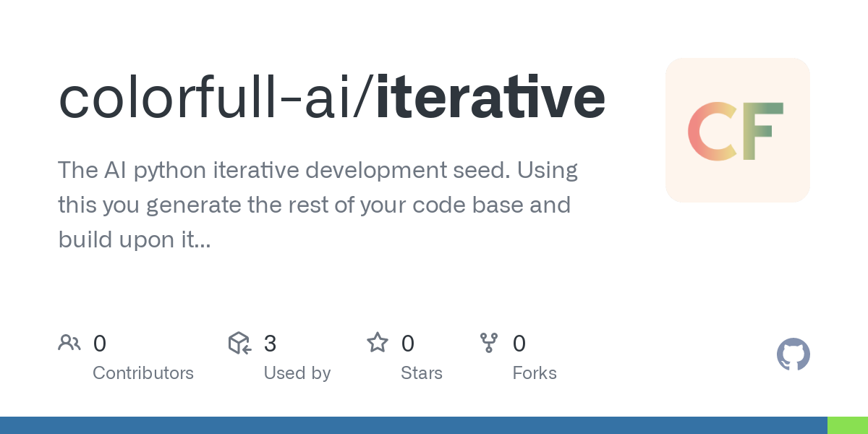Select the Forks label
This screenshot has width=868, height=434.
tap(535, 373)
